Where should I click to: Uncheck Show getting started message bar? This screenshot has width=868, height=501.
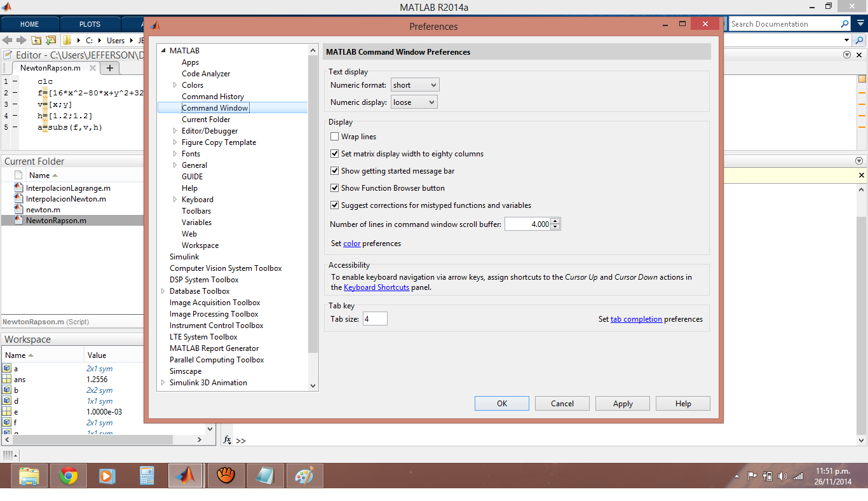335,171
